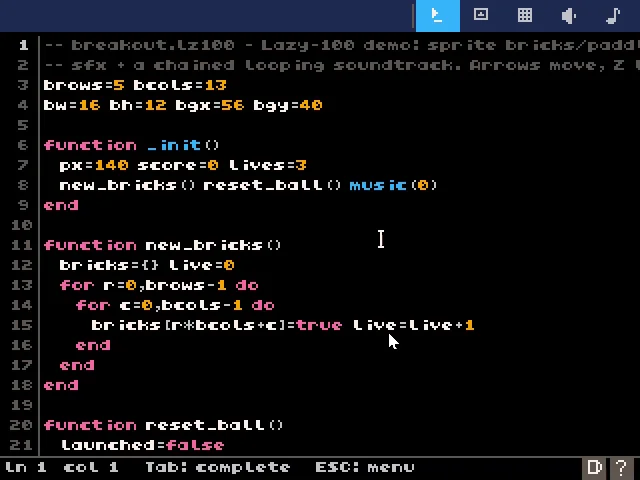Click the "ESC: menu" status hint

click(x=365, y=467)
